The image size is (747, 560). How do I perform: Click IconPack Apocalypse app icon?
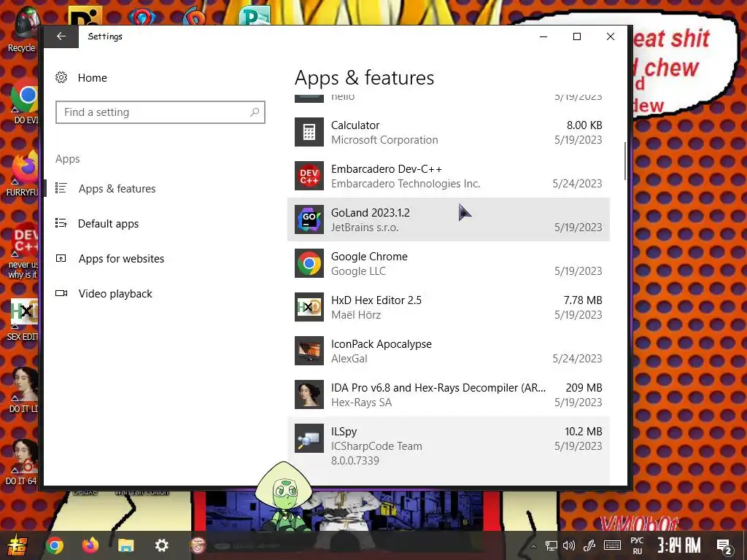tap(309, 351)
